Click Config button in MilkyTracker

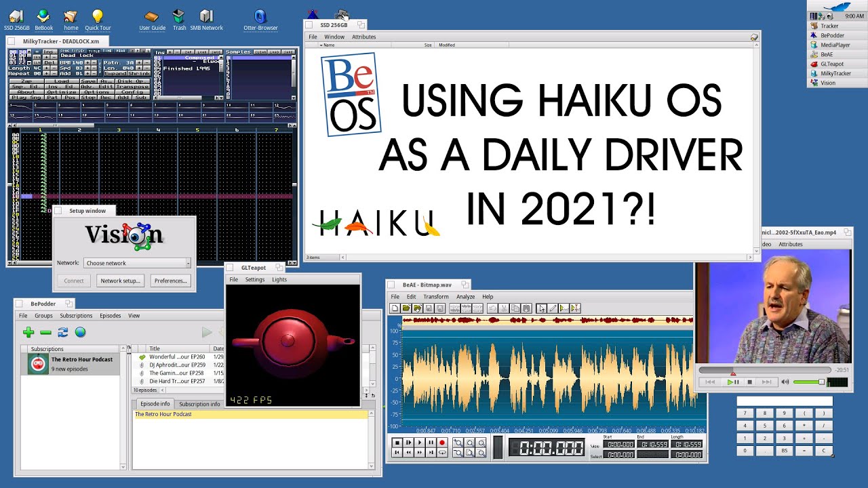(133, 92)
